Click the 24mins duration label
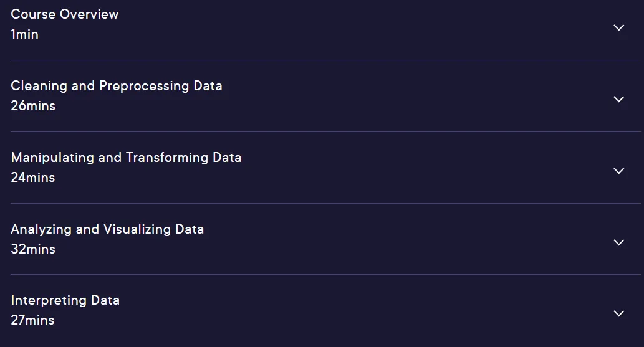Viewport: 644px width, 347px height. (32, 178)
